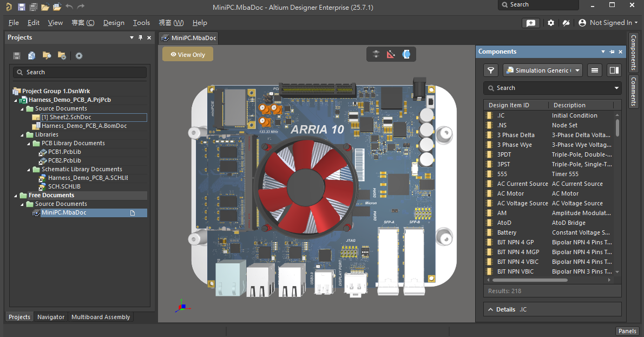Close the Projects panel
The width and height of the screenshot is (644, 337).
click(149, 37)
